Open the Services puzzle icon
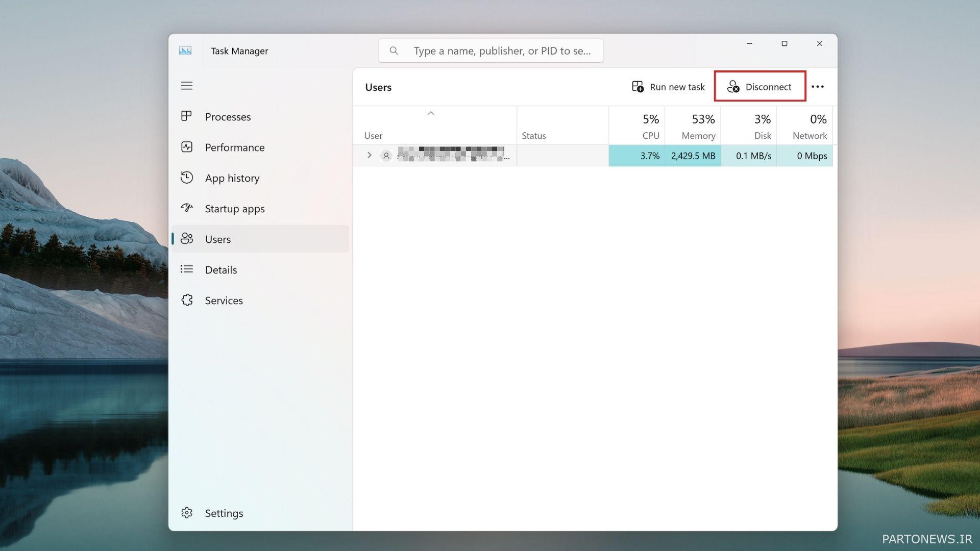980x551 pixels. pos(187,300)
